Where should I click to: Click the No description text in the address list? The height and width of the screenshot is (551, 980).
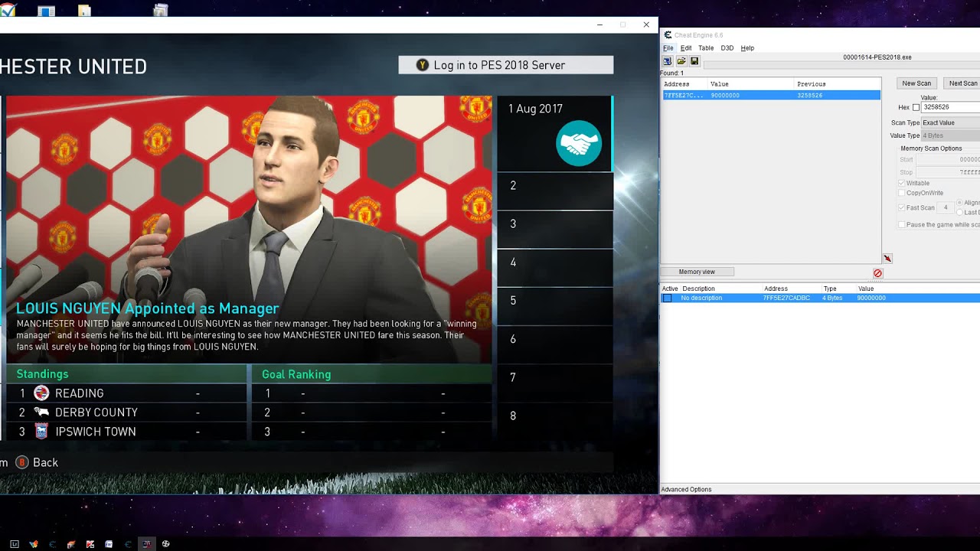pyautogui.click(x=701, y=298)
